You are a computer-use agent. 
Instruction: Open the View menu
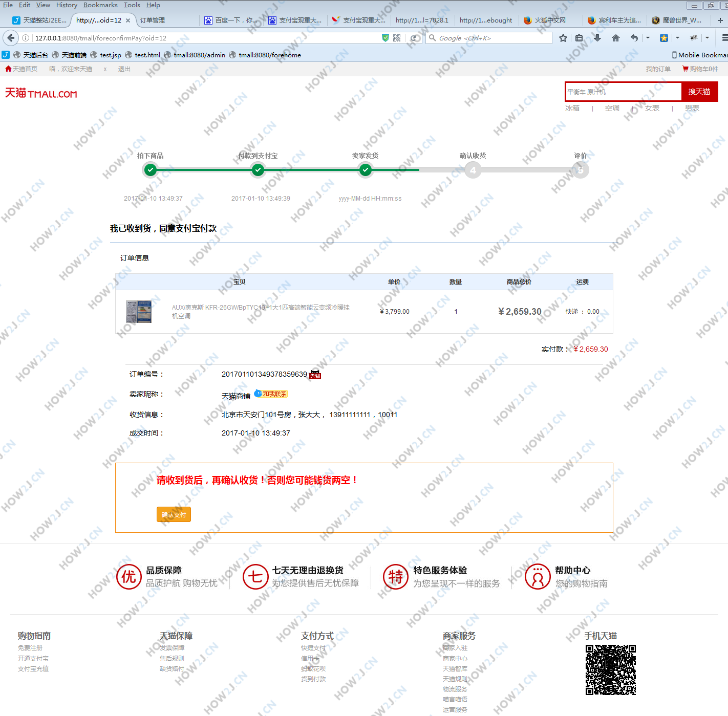pyautogui.click(x=43, y=5)
